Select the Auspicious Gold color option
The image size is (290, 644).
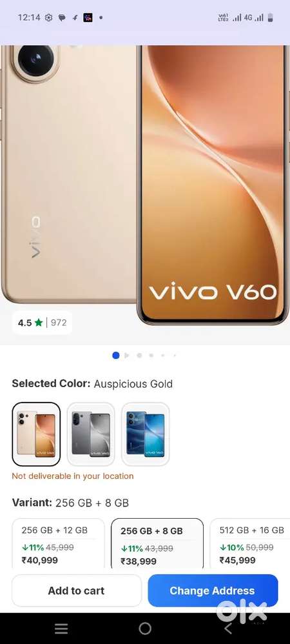[36, 434]
